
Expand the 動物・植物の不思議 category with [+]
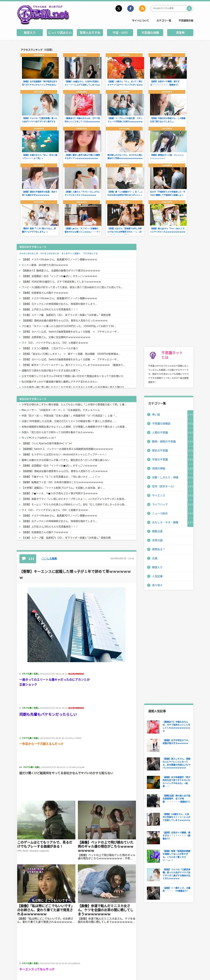190,441
